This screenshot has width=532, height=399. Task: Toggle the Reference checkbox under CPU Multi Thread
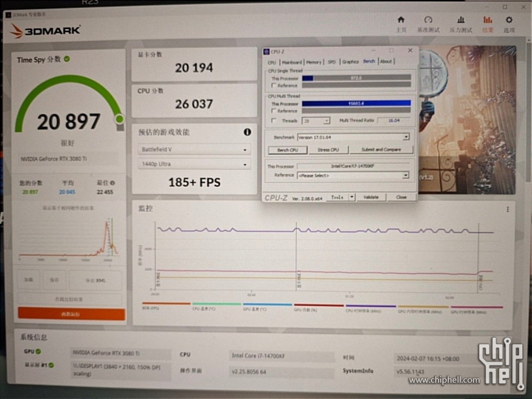coord(273,111)
